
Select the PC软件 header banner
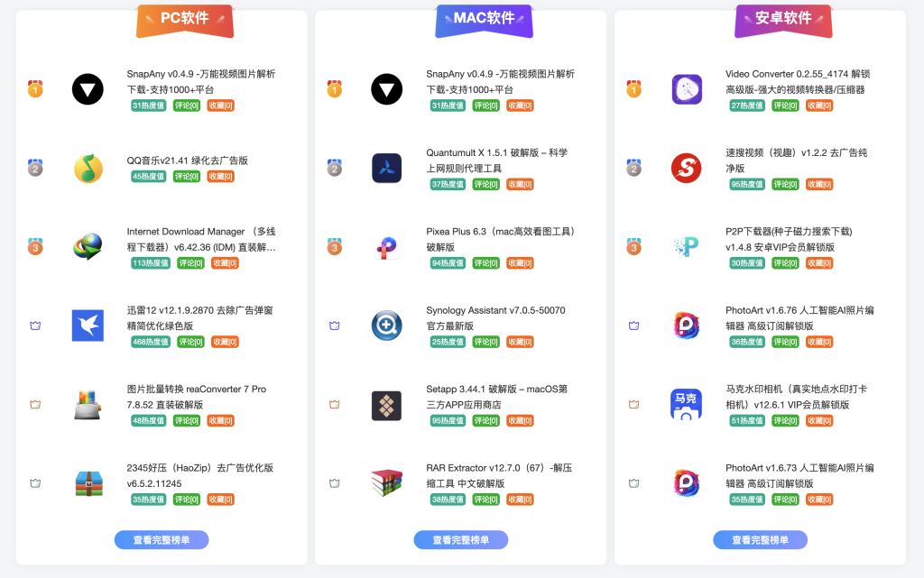pyautogui.click(x=185, y=20)
